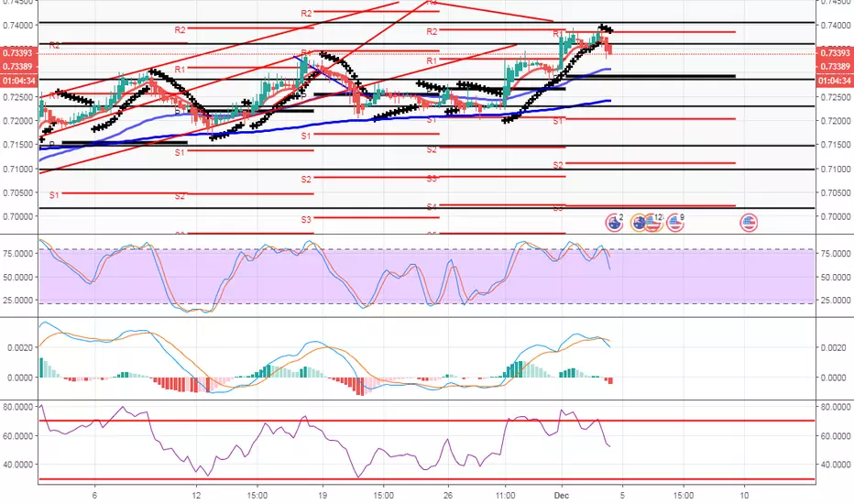854x504 pixels.
Task: Click the 0.74000 value on the right price scale
Action: point(836,25)
